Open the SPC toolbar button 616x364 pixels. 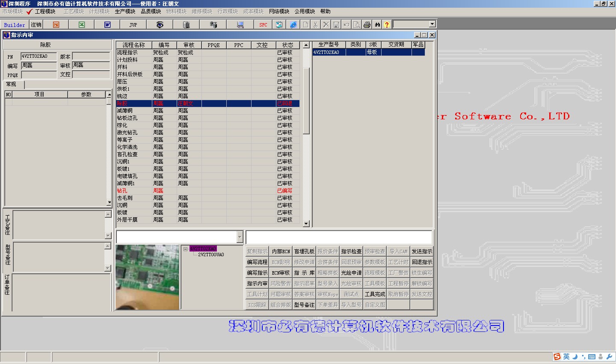(x=263, y=25)
